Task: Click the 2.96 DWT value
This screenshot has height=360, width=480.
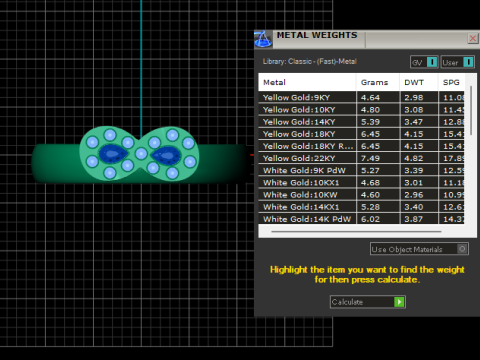Action: (x=414, y=195)
